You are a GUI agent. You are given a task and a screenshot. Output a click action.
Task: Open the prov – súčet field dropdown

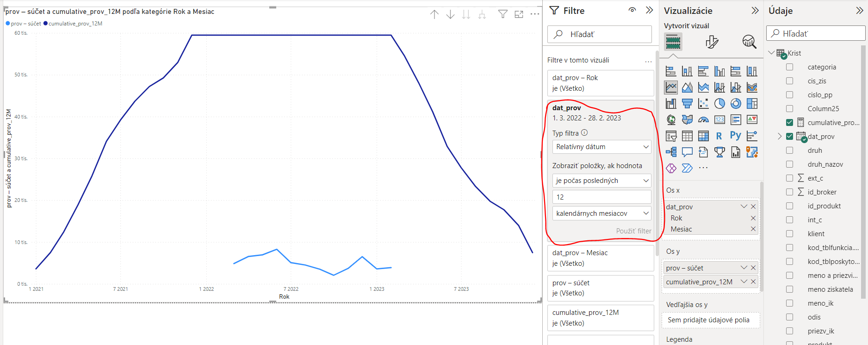tap(744, 268)
